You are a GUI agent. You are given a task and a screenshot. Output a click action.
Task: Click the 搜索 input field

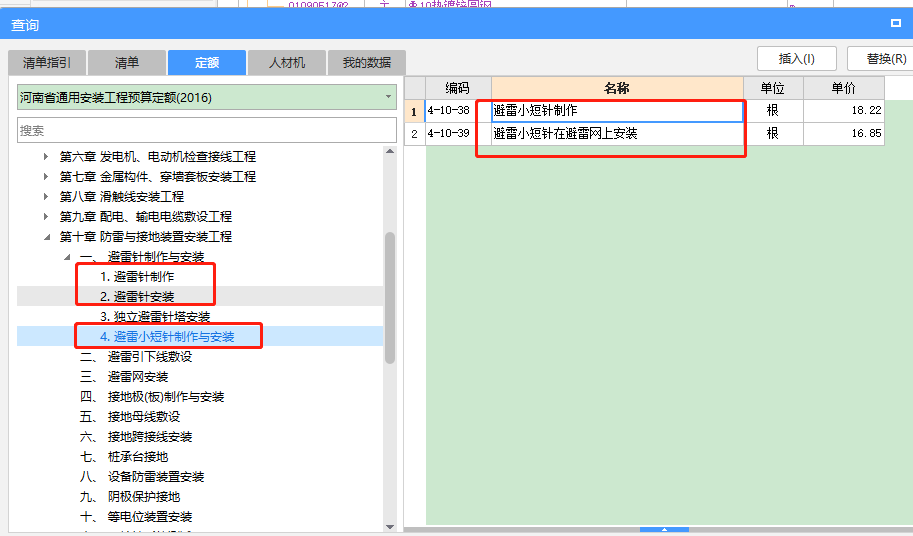[x=207, y=130]
